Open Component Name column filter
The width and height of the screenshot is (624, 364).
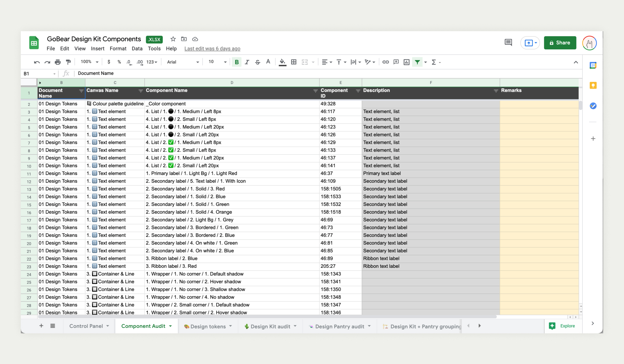[315, 91]
